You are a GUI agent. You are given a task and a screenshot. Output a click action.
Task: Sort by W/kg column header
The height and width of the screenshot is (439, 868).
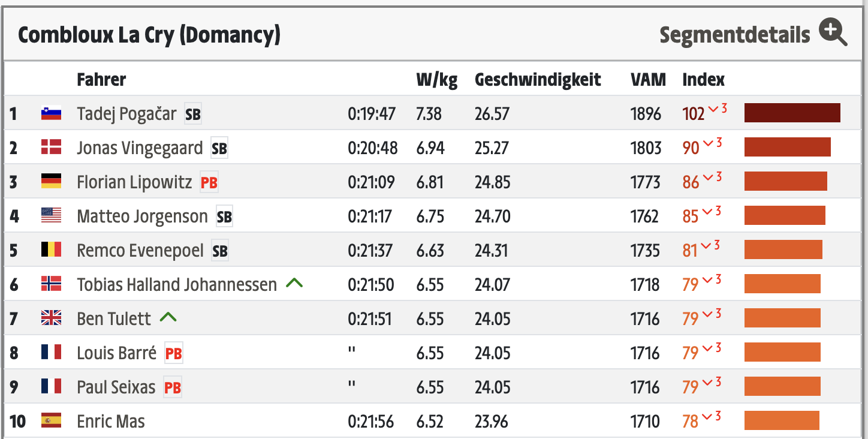coord(436,80)
